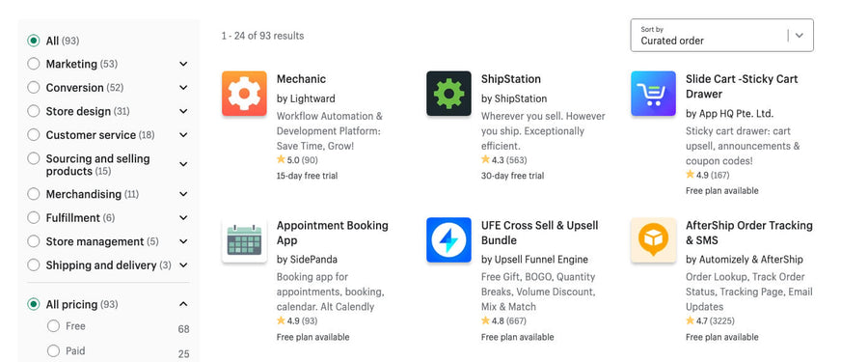The height and width of the screenshot is (362, 868).
Task: Click the ShipStation green gear icon
Action: pyautogui.click(x=448, y=93)
